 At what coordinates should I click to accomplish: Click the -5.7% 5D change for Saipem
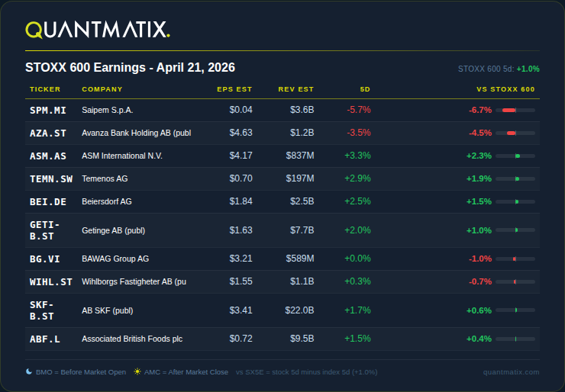tap(359, 110)
